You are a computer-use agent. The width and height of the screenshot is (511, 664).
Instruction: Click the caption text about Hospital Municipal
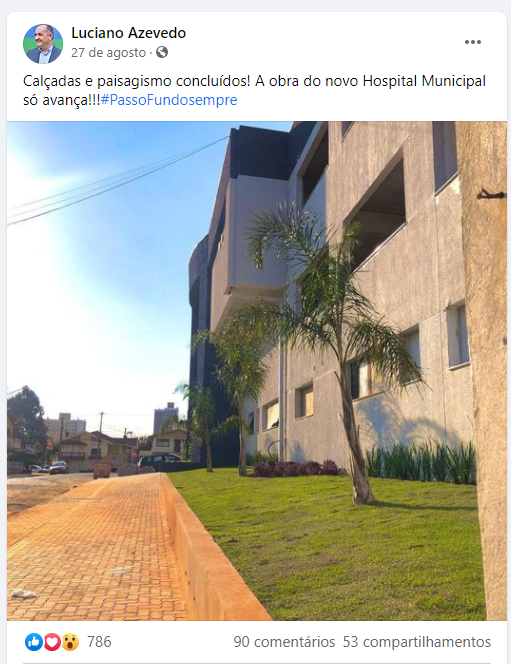click(x=254, y=91)
